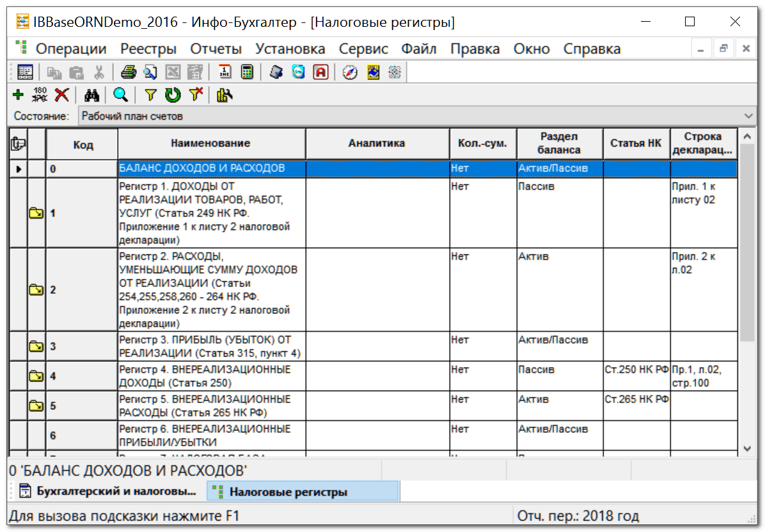Open the calendar date icon
The image size is (765, 532).
pyautogui.click(x=225, y=72)
